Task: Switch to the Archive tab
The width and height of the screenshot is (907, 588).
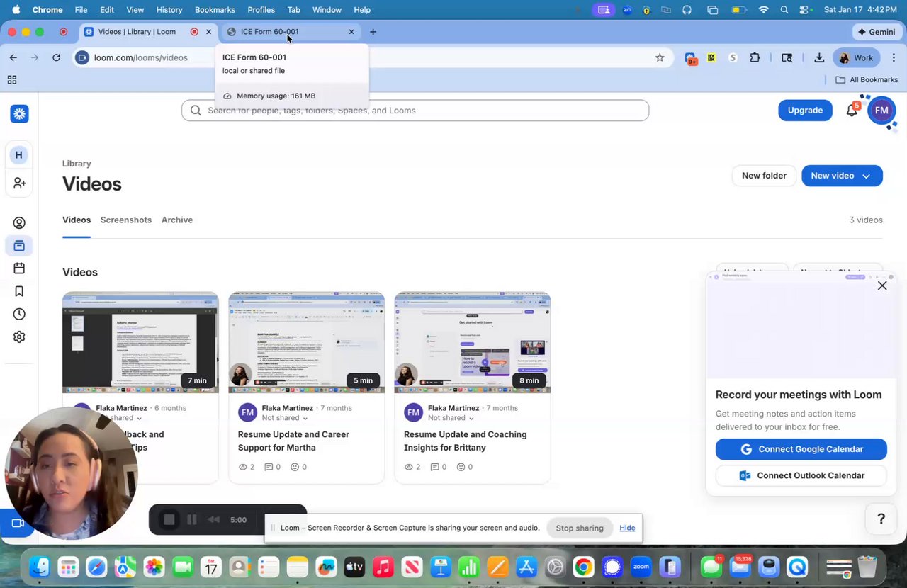Action: click(x=177, y=220)
